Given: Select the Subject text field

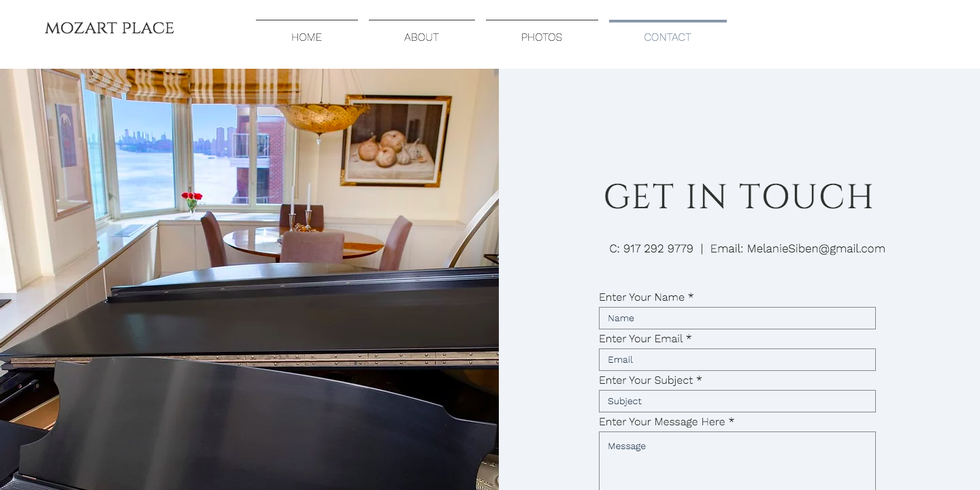Looking at the screenshot, I should (737, 401).
